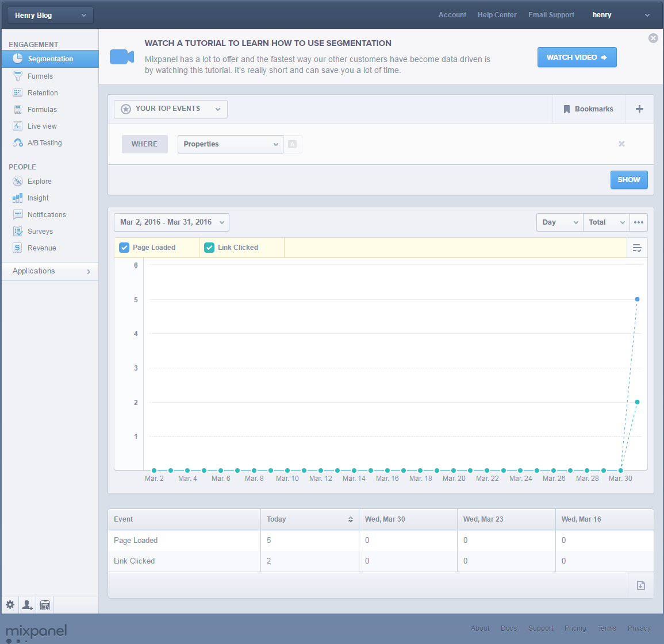
Task: Click the calculator icon in bottom toolbar
Action: pyautogui.click(x=45, y=605)
